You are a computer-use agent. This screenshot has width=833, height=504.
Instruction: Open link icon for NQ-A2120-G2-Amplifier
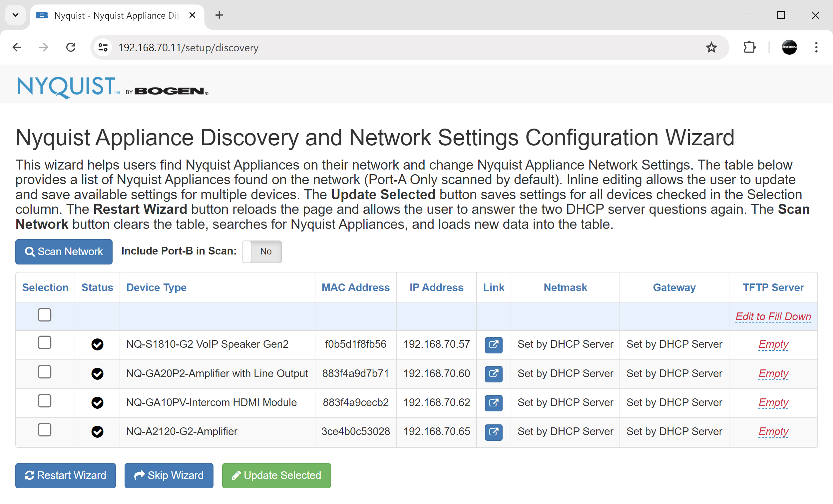[x=493, y=432]
